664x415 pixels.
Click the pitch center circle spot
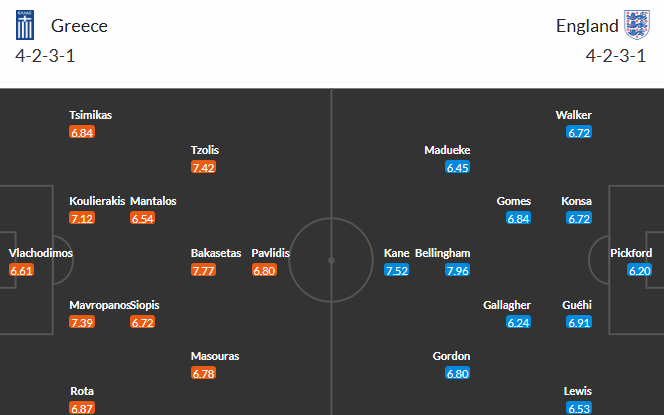(x=332, y=260)
